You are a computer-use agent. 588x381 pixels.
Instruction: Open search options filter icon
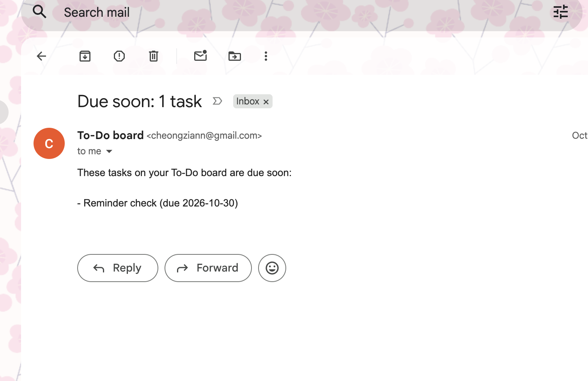561,12
